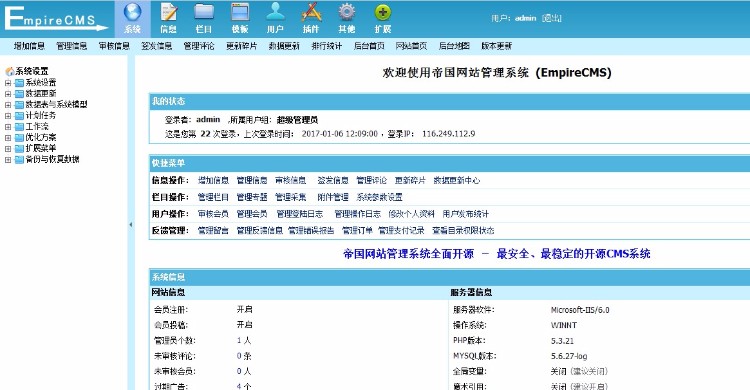Click the folder icon beside 备份与恢复数据

[x=19, y=159]
